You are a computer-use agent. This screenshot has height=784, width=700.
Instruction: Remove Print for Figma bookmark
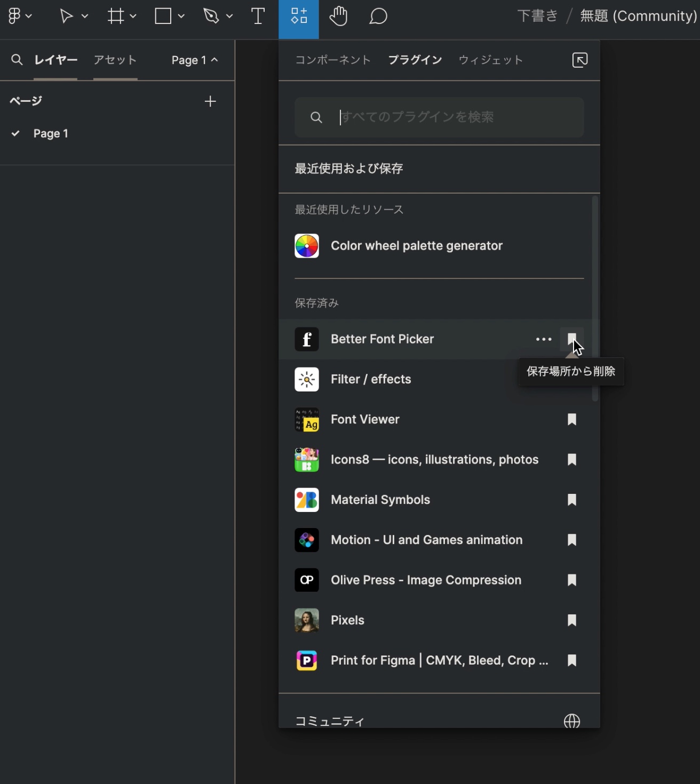(572, 660)
